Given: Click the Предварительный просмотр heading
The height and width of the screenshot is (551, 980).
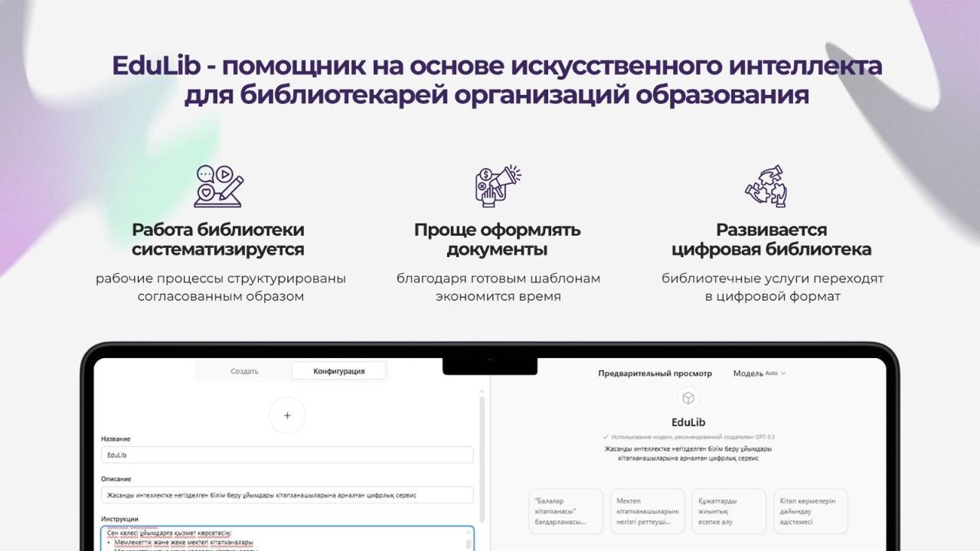Looking at the screenshot, I should pos(655,373).
